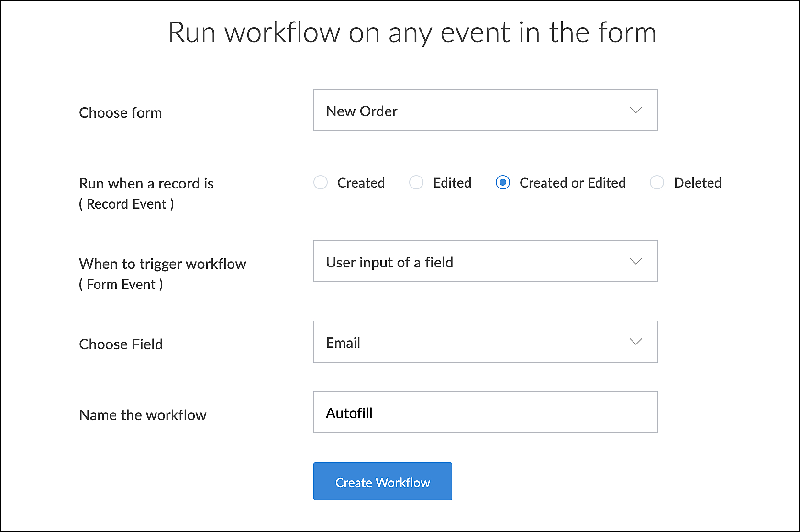Select the Deleted radio button
The image size is (800, 532).
[657, 183]
